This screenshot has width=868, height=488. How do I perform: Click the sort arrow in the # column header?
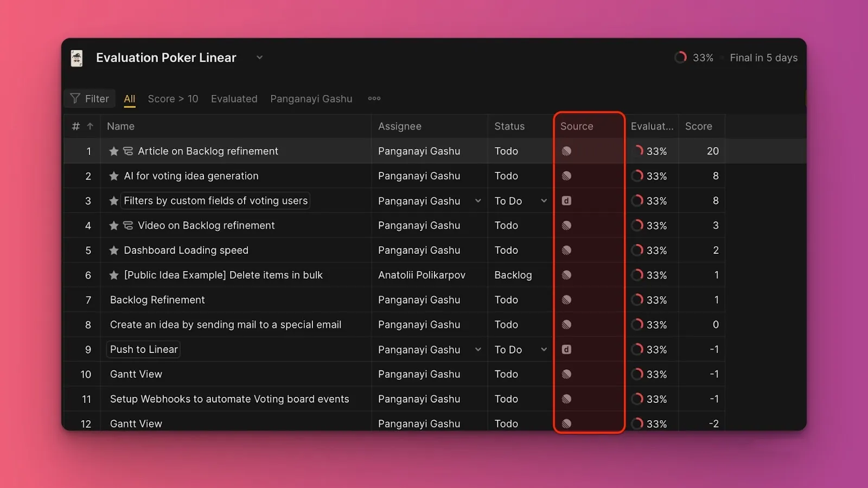tap(90, 126)
